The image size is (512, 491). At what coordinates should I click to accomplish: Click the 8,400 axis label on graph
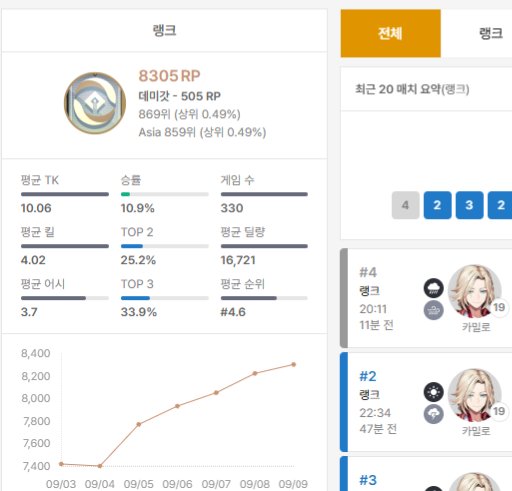click(36, 353)
